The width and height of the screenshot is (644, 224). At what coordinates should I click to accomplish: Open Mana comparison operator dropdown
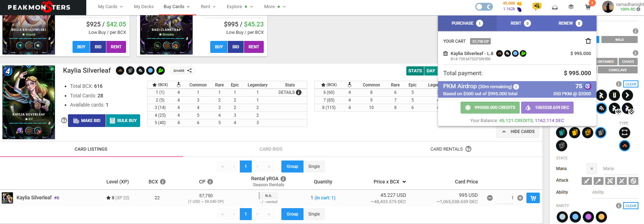(592, 169)
